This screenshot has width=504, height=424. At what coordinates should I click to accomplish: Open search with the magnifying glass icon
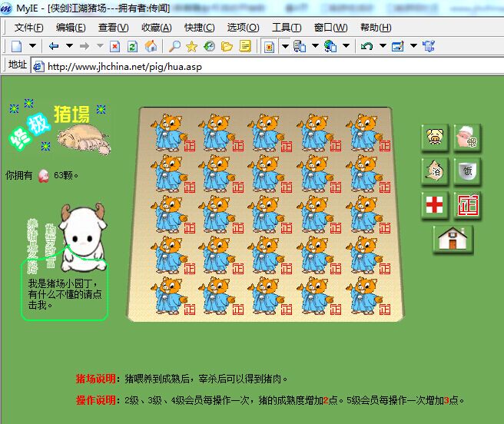(174, 46)
